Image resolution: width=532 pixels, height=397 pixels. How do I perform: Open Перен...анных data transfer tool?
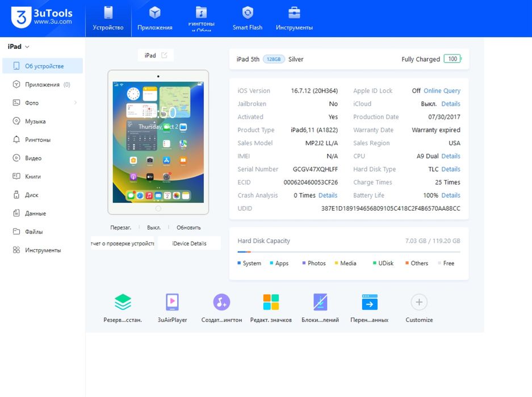coord(370,308)
